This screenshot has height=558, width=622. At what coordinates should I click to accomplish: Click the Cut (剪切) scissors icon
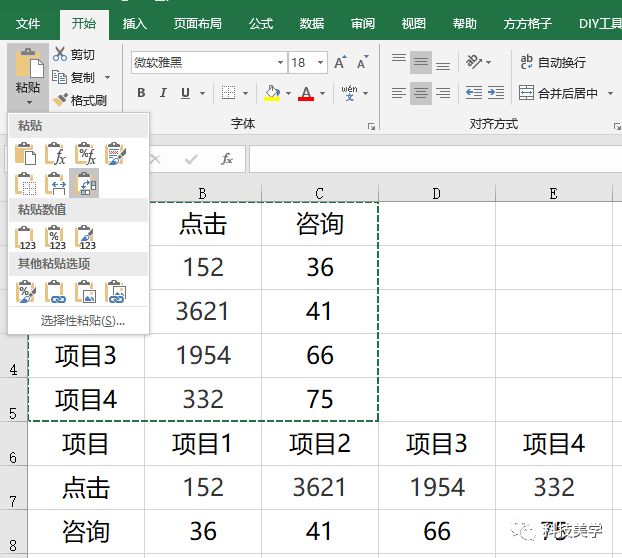[x=60, y=55]
